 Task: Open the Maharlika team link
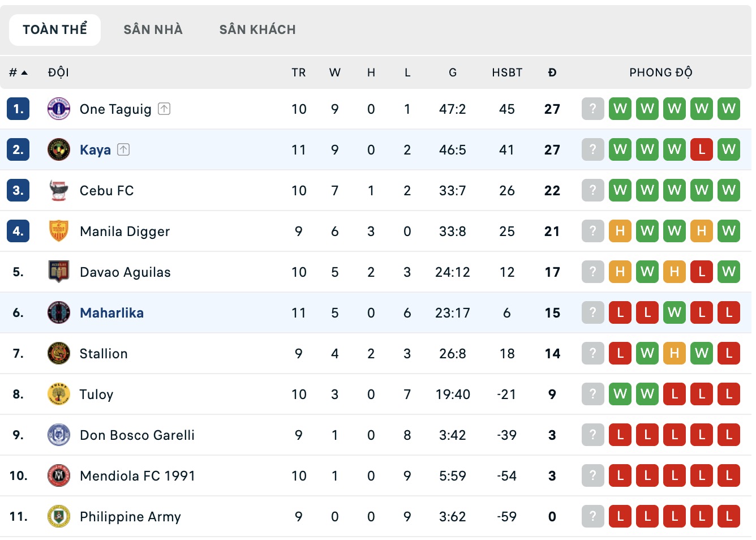pyautogui.click(x=111, y=312)
